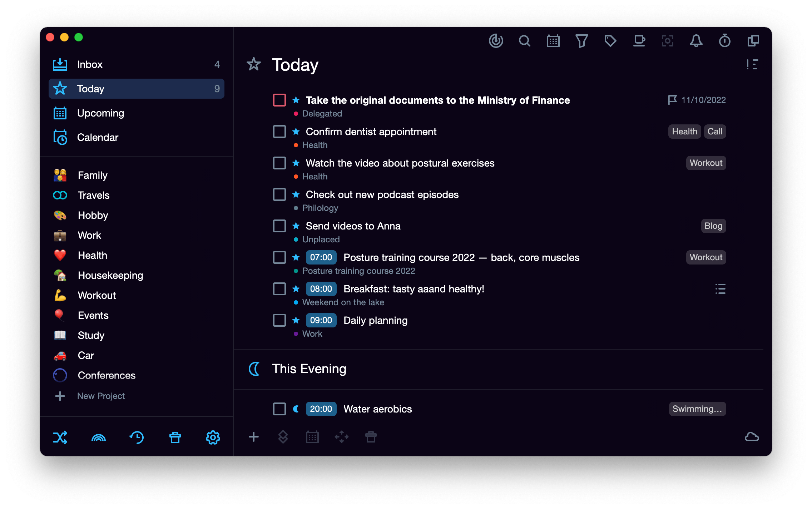Select the Housekeeping project
The height and width of the screenshot is (509, 812).
pos(137,275)
